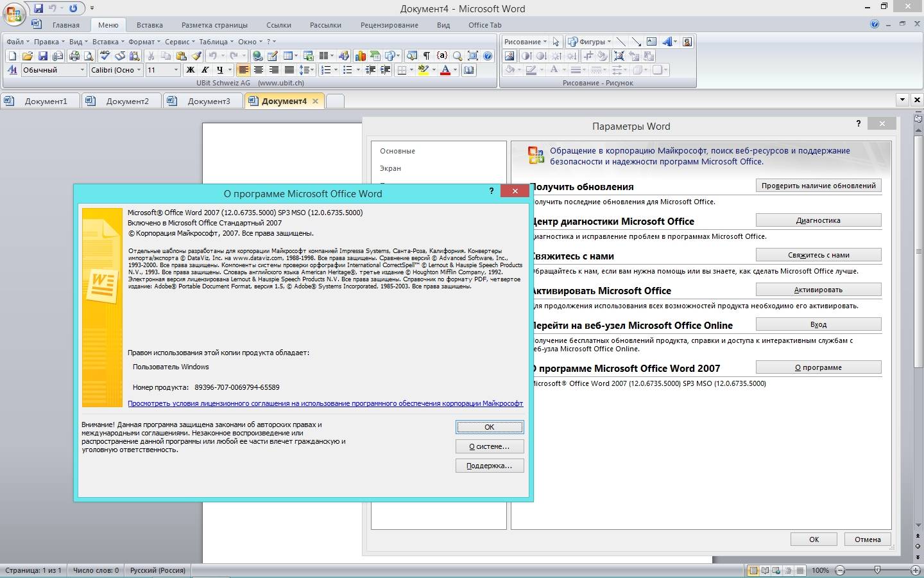This screenshot has width=924, height=578.
Task: Click the Insert Chart icon
Action: pos(360,56)
